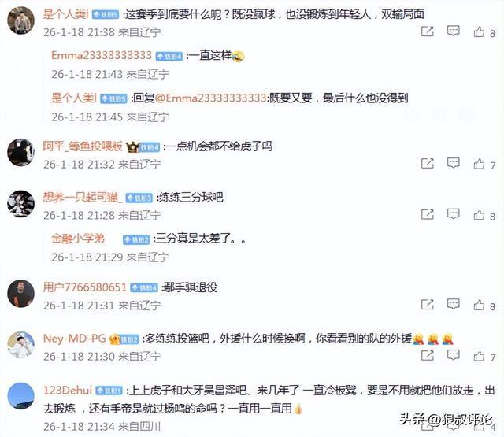
Task: Share the Ney-MD-PG comment
Action: point(428,355)
